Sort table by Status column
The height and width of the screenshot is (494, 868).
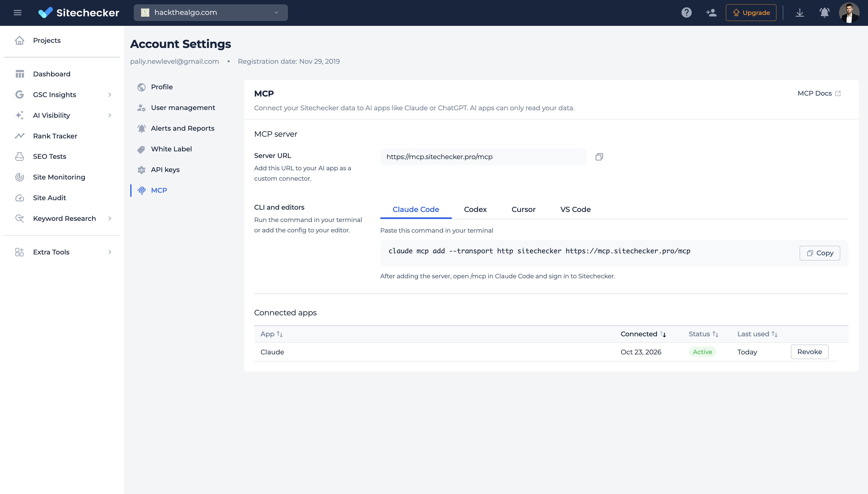704,334
